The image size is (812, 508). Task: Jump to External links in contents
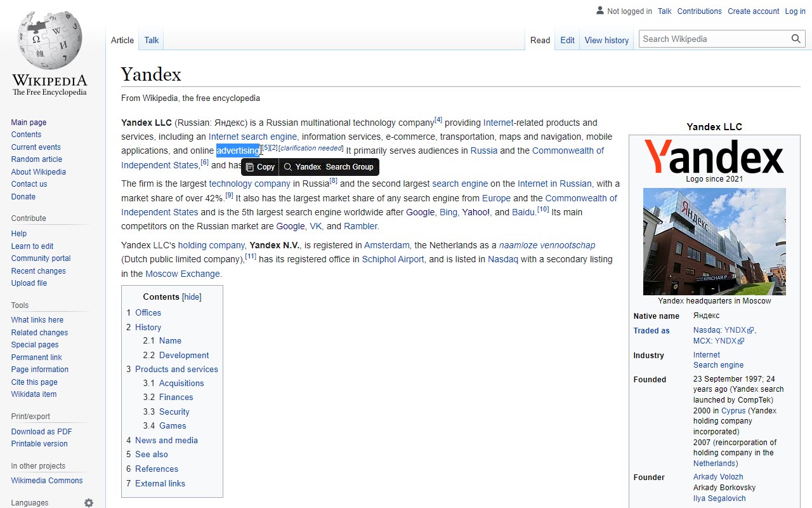[x=160, y=483]
